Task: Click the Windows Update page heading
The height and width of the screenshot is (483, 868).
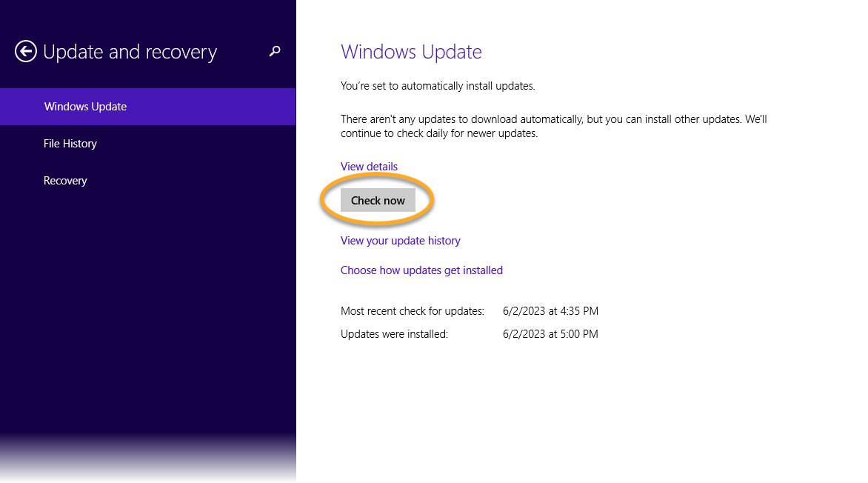Action: pyautogui.click(x=411, y=52)
